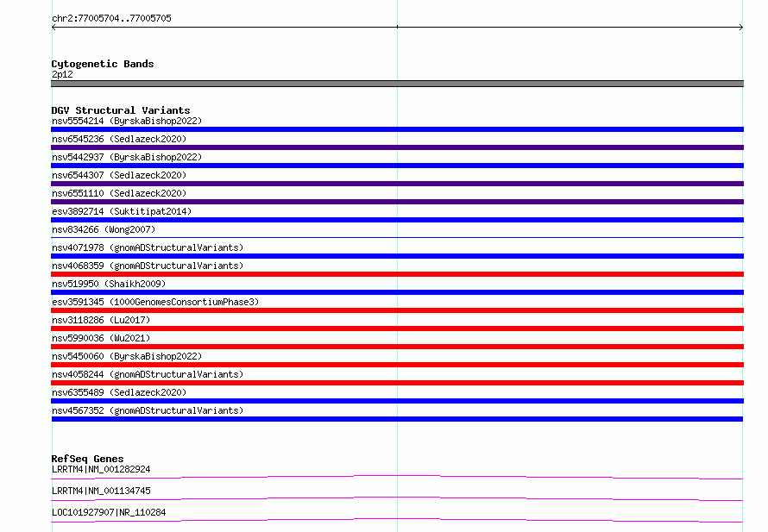This screenshot has width=768, height=532.
Task: Click the gray 2p12 cytogenetic band bar
Action: coord(397,84)
